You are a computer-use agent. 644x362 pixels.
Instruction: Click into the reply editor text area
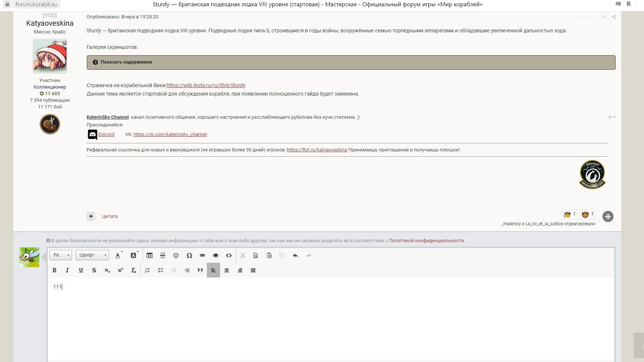[331, 319]
